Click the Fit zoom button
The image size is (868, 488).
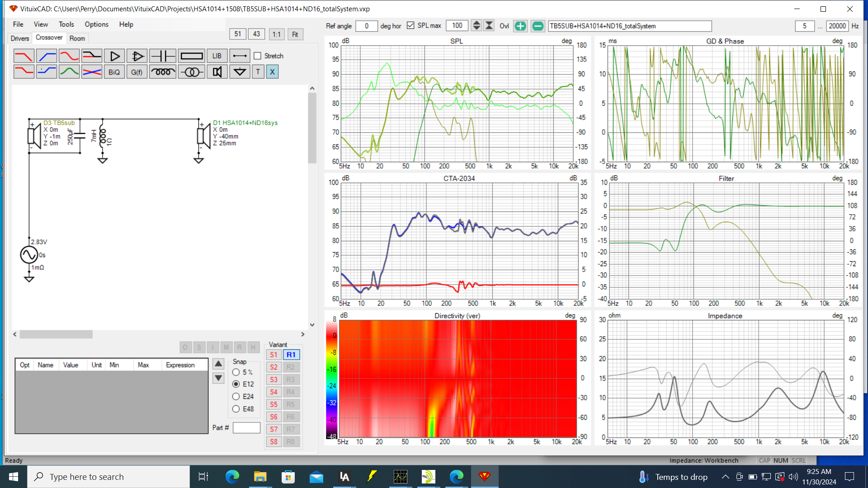click(295, 34)
